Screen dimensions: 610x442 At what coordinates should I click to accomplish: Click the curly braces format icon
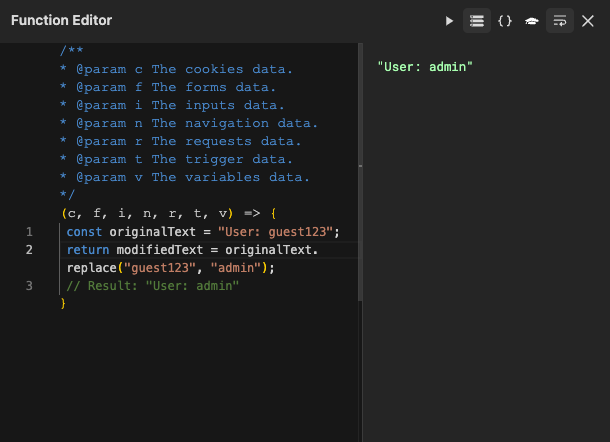click(505, 21)
